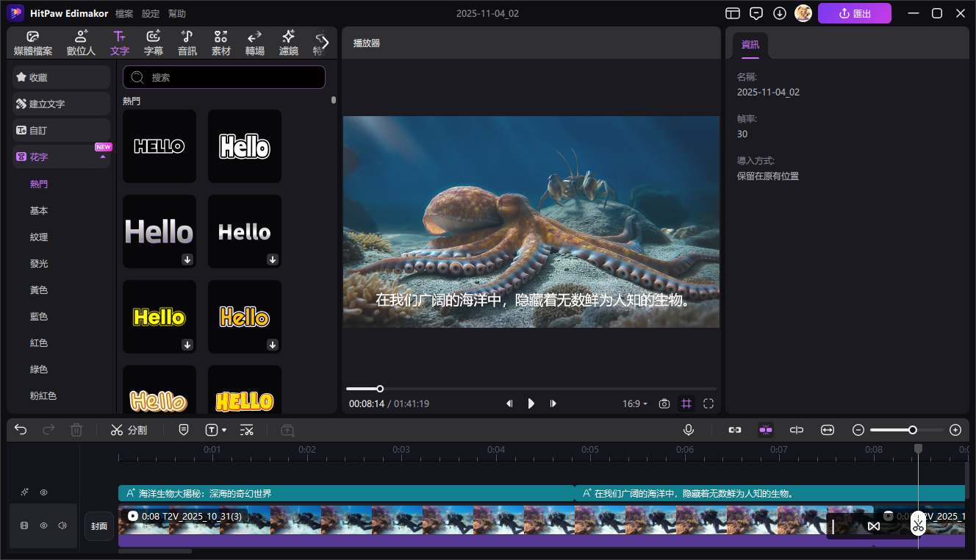Enter fullscreen preview mode
This screenshot has height=560, width=976.
click(708, 403)
